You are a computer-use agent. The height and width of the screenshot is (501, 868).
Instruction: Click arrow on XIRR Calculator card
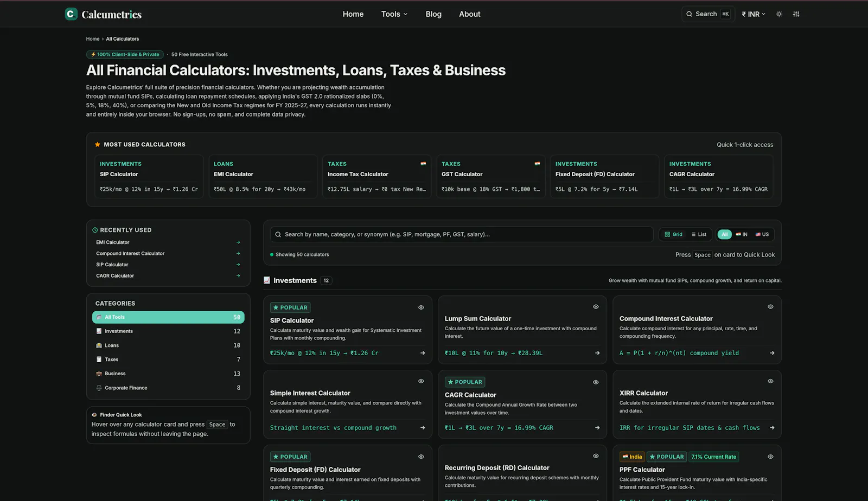pos(772,428)
